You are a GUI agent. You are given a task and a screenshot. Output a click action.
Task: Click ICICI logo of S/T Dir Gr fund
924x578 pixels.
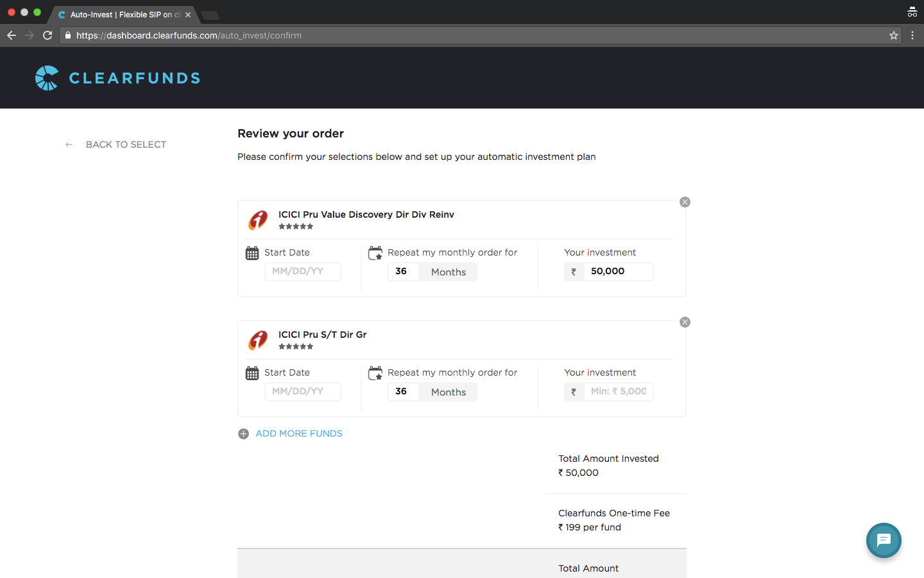(x=258, y=340)
